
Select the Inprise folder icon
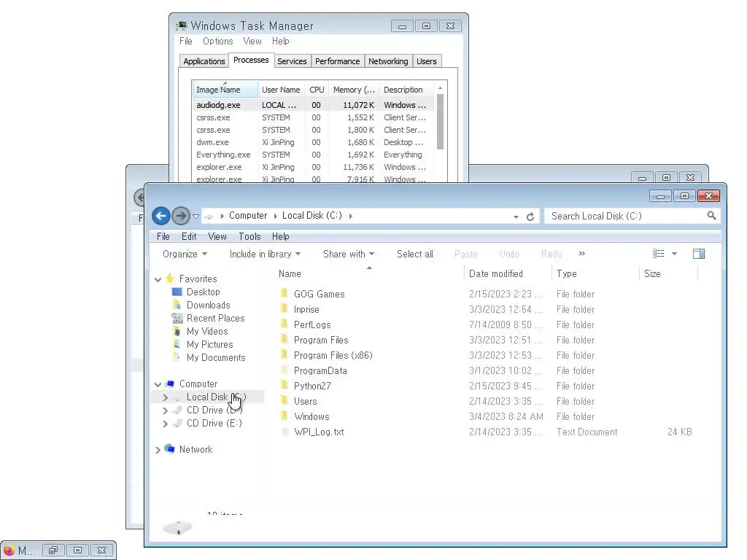click(x=285, y=308)
